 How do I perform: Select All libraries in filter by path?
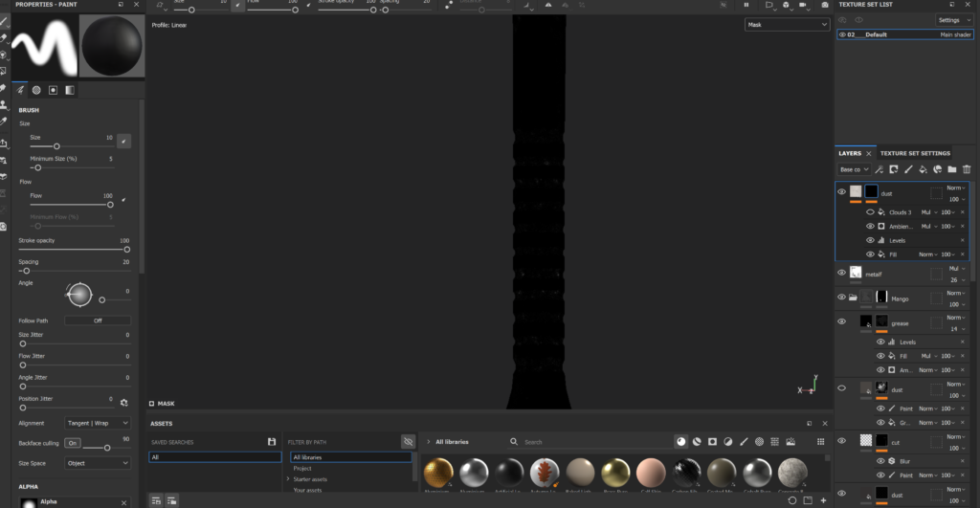(x=350, y=457)
